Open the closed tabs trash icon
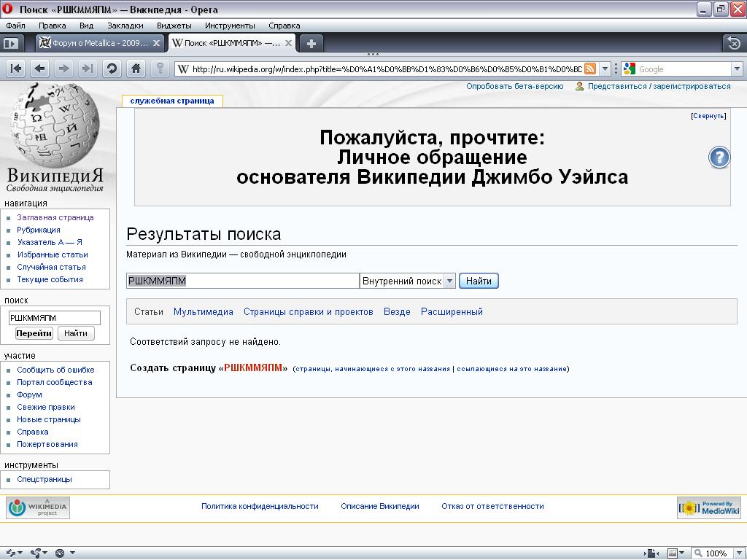The width and height of the screenshot is (747, 560). point(733,43)
